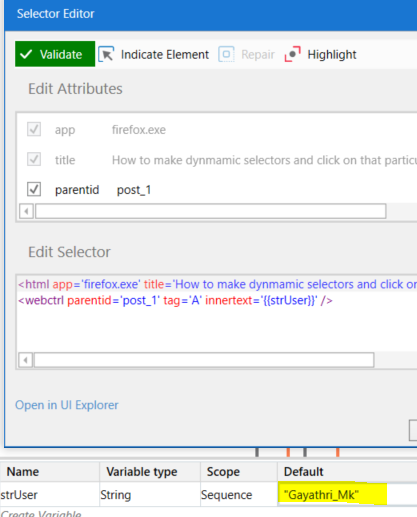Image resolution: width=417 pixels, height=517 pixels.
Task: Click the strUser variable name cell
Action: [x=50, y=495]
